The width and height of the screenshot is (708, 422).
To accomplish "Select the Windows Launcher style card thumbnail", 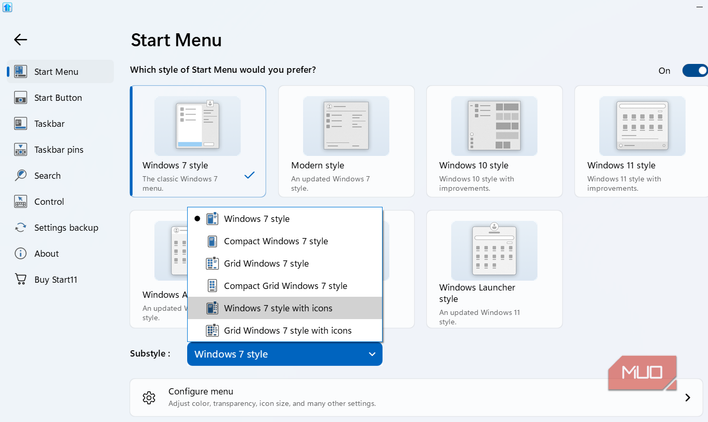I will (494, 250).
